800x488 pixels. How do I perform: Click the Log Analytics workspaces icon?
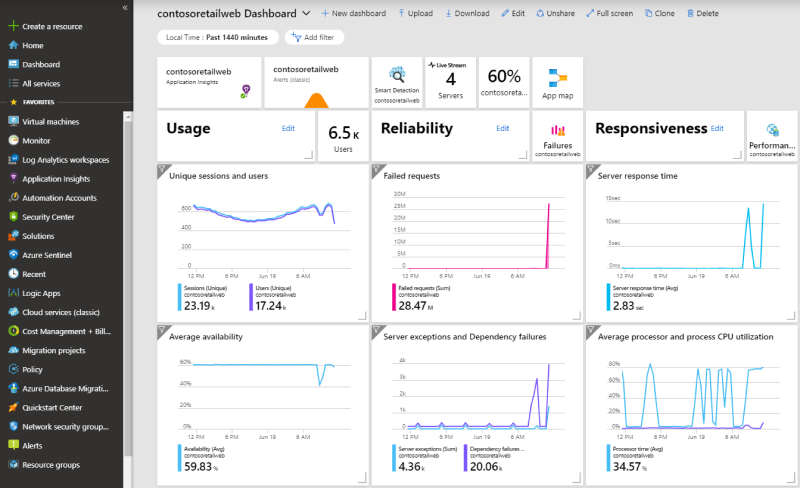click(13, 160)
